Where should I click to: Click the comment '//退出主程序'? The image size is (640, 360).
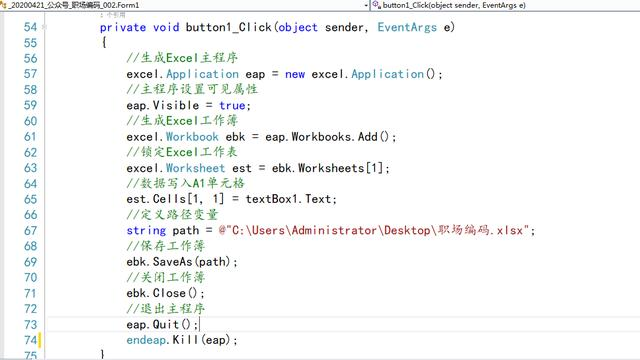click(166, 309)
